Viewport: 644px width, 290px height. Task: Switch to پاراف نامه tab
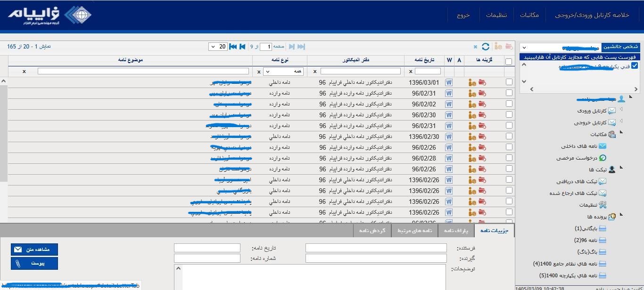[456, 230]
